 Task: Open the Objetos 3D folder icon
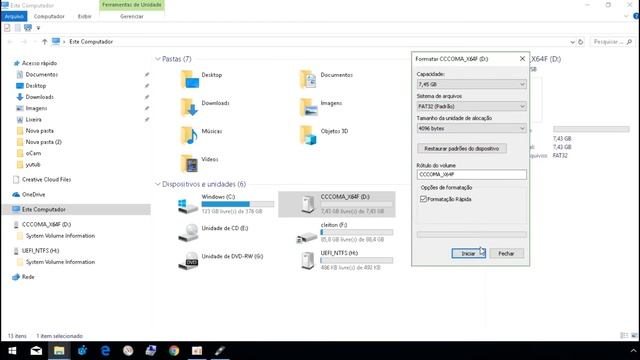pyautogui.click(x=308, y=135)
